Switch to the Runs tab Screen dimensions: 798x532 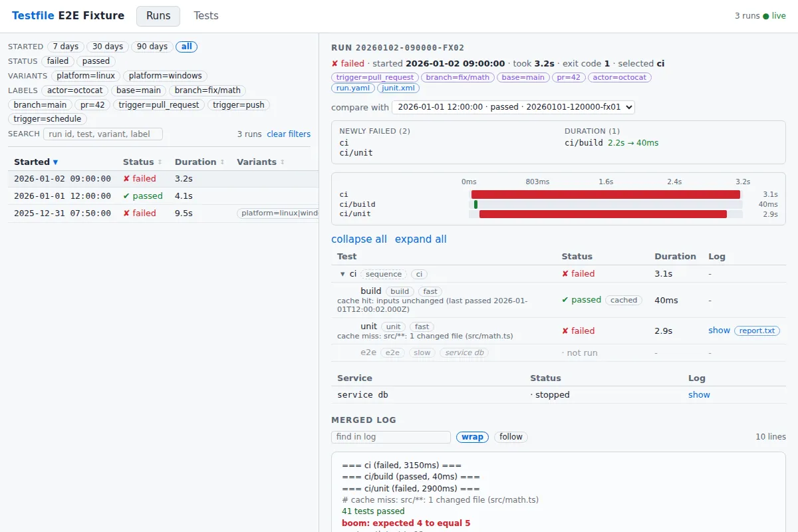(x=158, y=16)
